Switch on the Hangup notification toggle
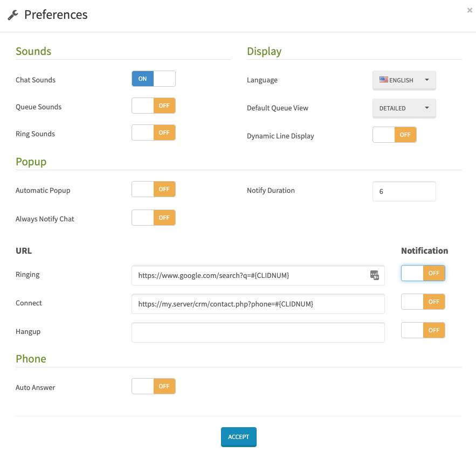The width and height of the screenshot is (476, 453). [x=423, y=330]
